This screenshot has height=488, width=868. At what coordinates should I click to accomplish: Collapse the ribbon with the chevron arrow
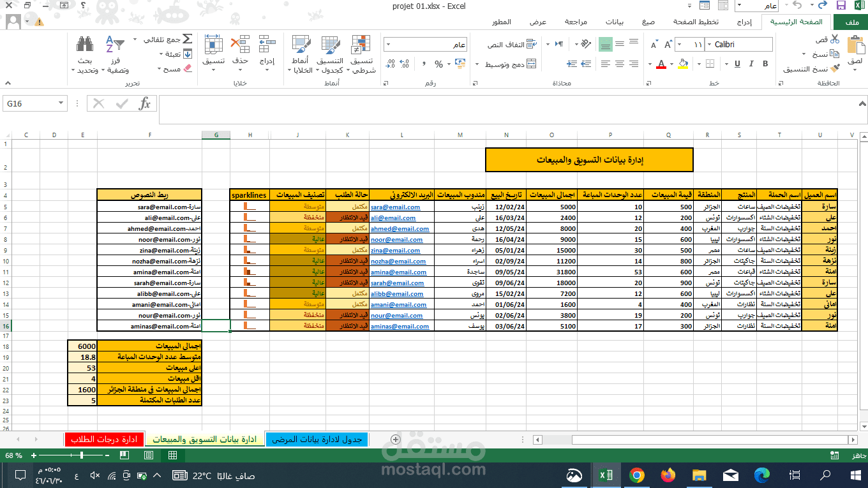coord(7,83)
